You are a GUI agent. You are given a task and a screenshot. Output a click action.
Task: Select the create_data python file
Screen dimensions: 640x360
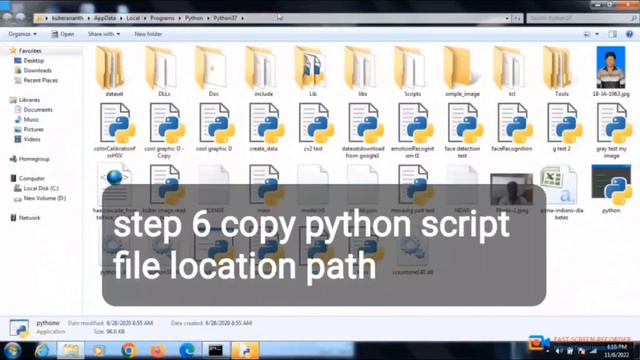click(264, 128)
